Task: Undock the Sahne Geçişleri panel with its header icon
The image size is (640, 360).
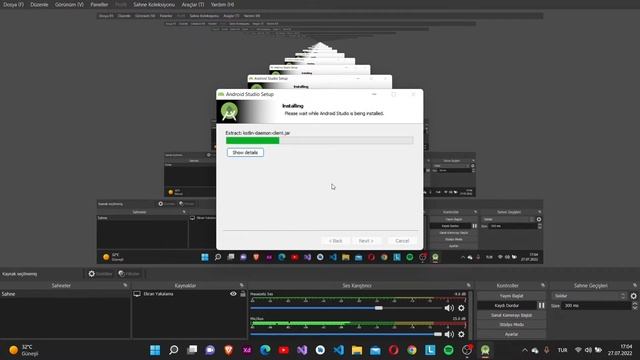Action: pyautogui.click(x=635, y=285)
